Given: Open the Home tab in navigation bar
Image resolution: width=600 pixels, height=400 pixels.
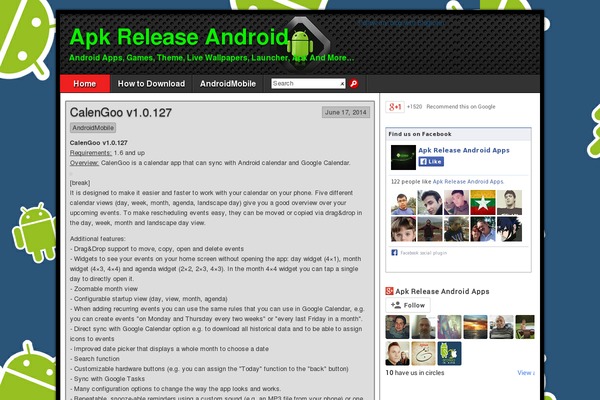Looking at the screenshot, I should (x=85, y=83).
